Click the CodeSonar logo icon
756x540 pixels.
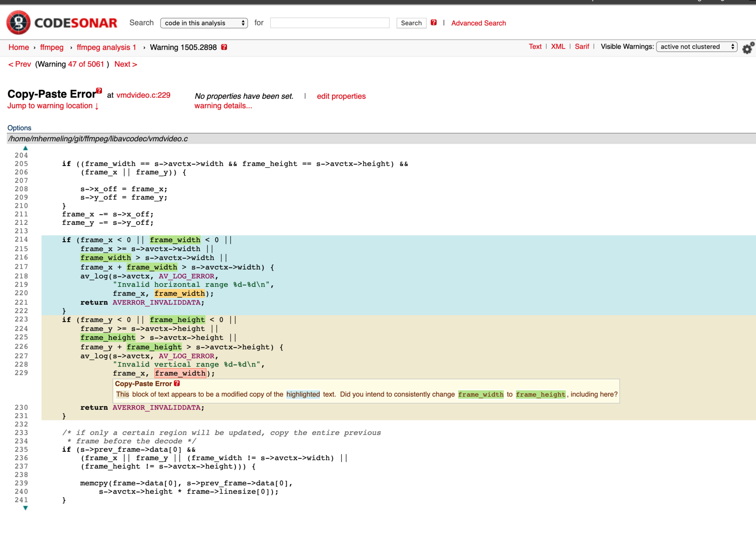coord(17,22)
